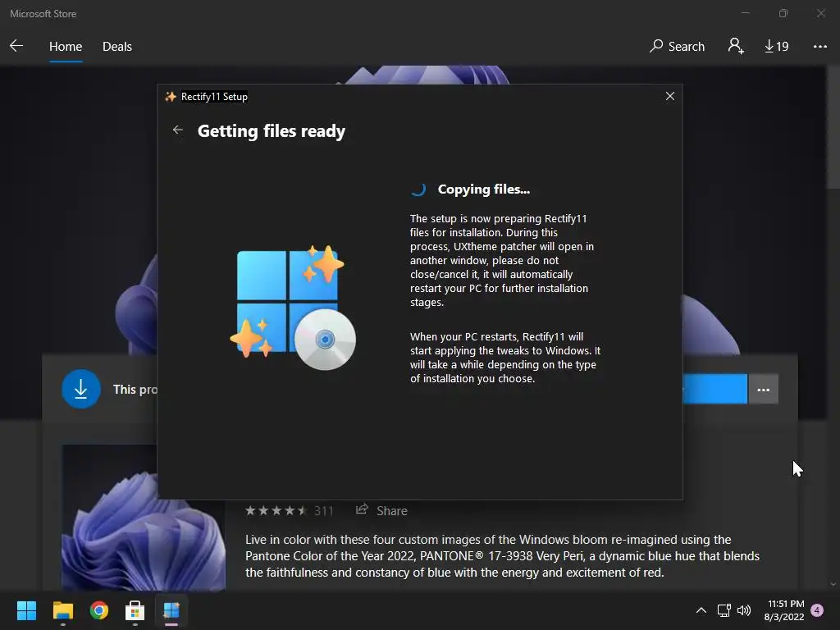Open more options beside the blue button
The image size is (840, 630).
pos(764,390)
